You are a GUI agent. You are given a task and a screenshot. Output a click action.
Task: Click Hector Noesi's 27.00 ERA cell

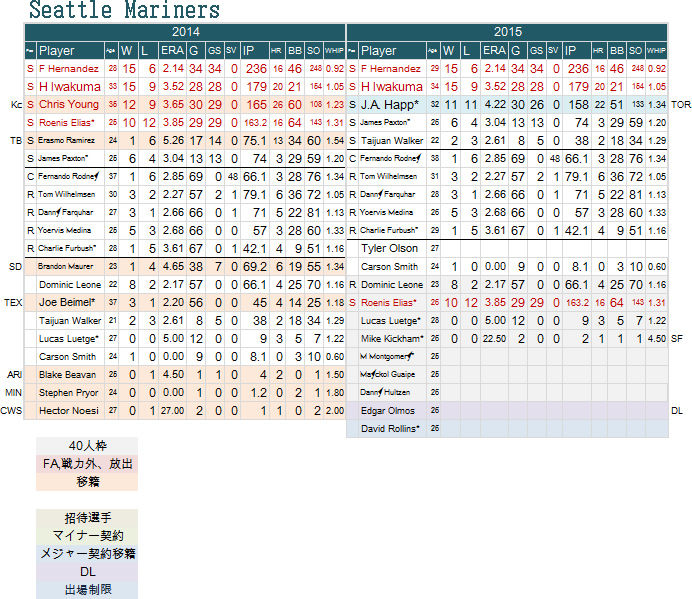coord(172,411)
